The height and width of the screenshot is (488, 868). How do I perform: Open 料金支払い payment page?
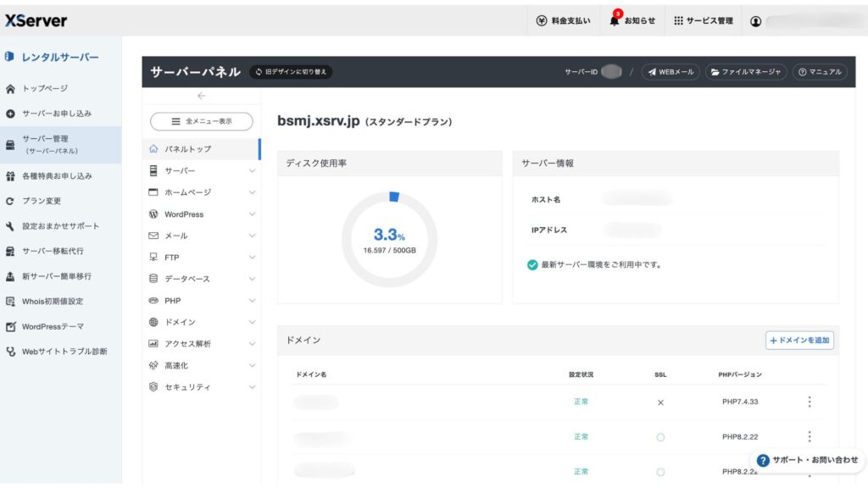coord(563,21)
